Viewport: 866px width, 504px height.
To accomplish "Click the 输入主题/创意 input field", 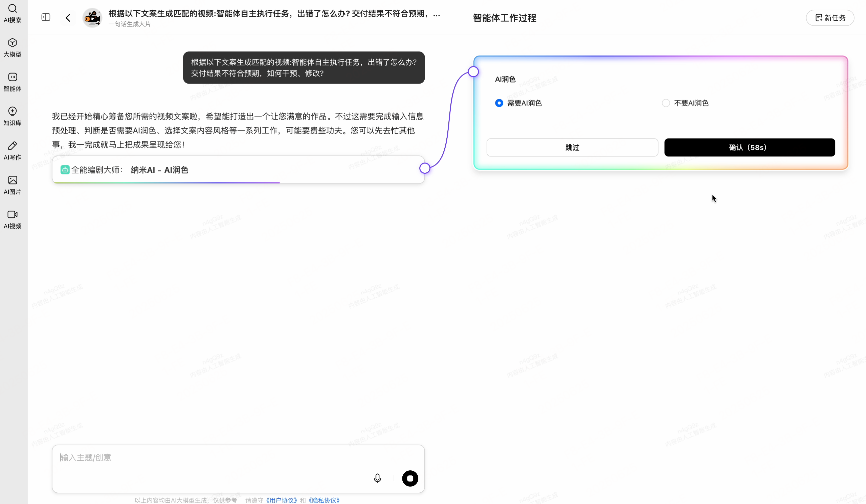I will click(172, 457).
